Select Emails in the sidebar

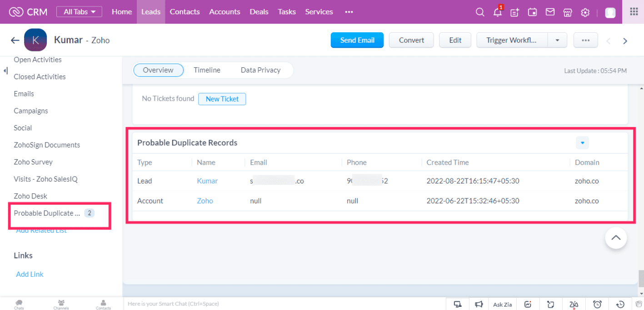click(x=24, y=94)
